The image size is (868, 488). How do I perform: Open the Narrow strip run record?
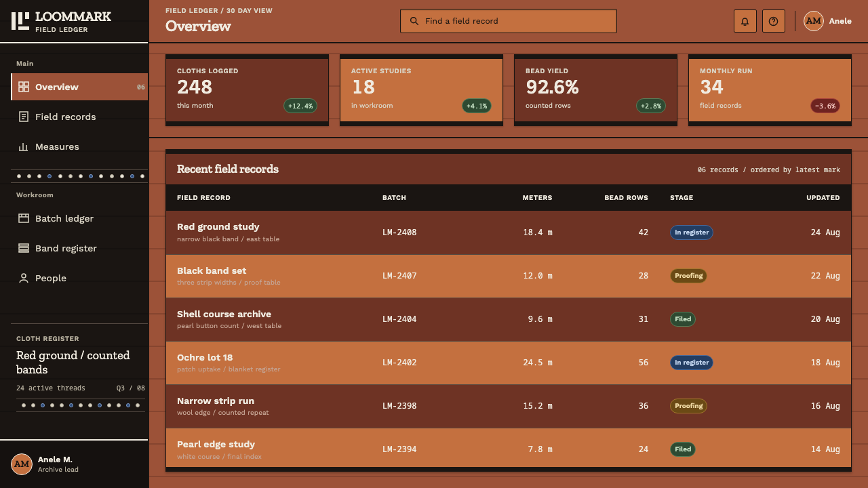pyautogui.click(x=508, y=406)
